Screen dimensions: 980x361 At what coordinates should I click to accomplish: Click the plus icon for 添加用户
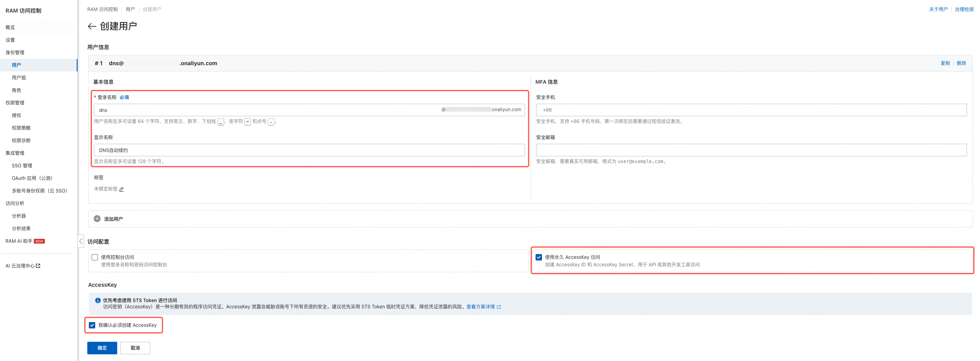point(97,219)
